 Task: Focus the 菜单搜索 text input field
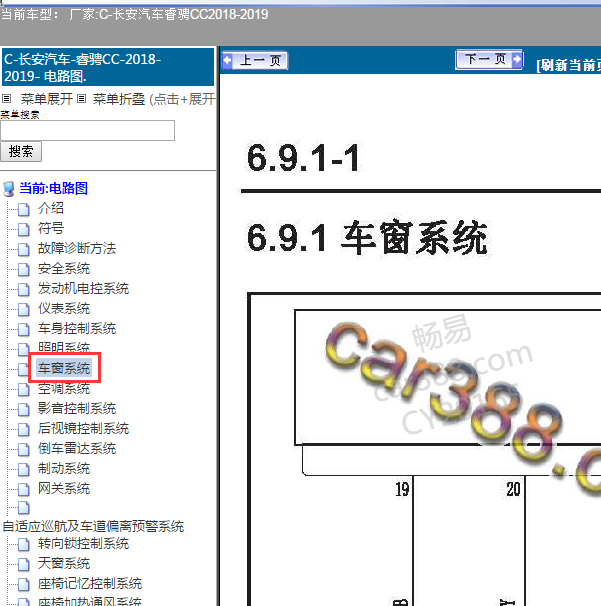click(x=88, y=131)
